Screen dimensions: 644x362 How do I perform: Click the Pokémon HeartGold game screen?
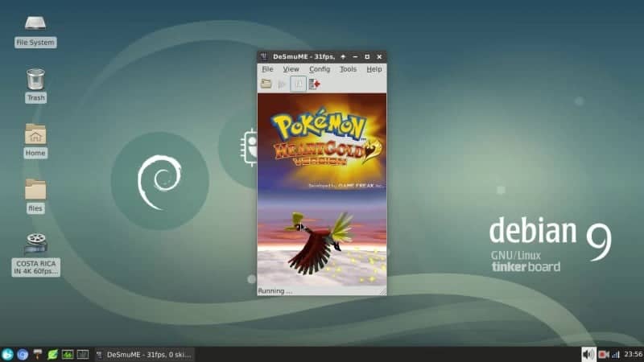pos(321,142)
